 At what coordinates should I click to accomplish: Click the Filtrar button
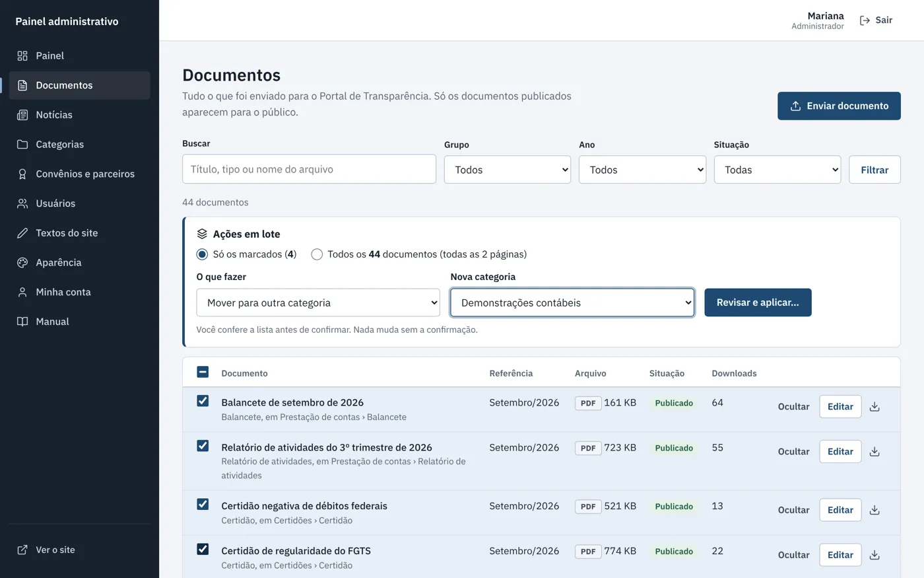[x=874, y=170]
